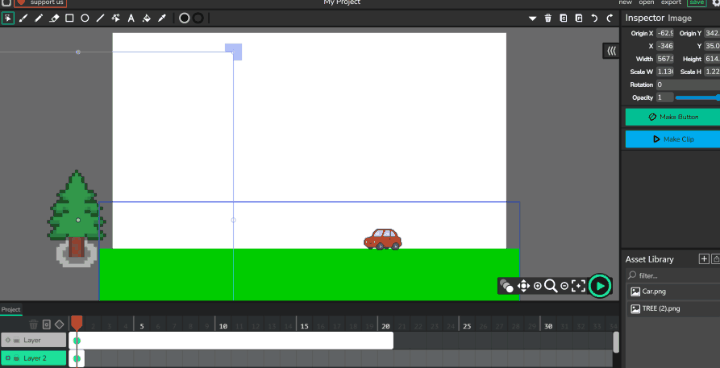Image resolution: width=720 pixels, height=368 pixels.
Task: Collapse the Inspector panel with chevrons
Action: [612, 51]
